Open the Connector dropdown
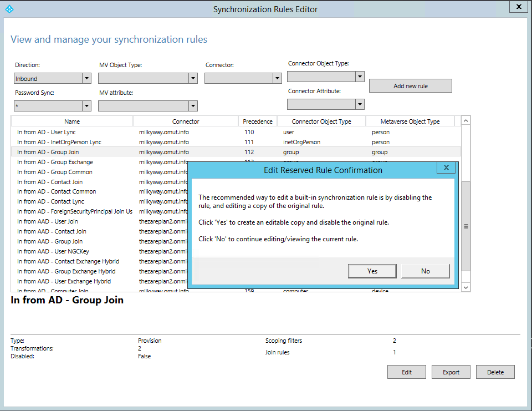The image size is (532, 411). coord(243,78)
